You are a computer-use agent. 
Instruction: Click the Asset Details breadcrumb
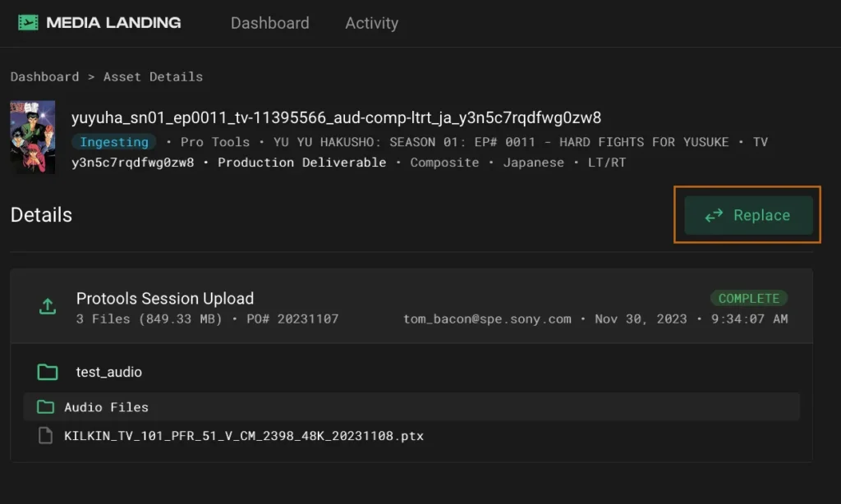coord(153,76)
